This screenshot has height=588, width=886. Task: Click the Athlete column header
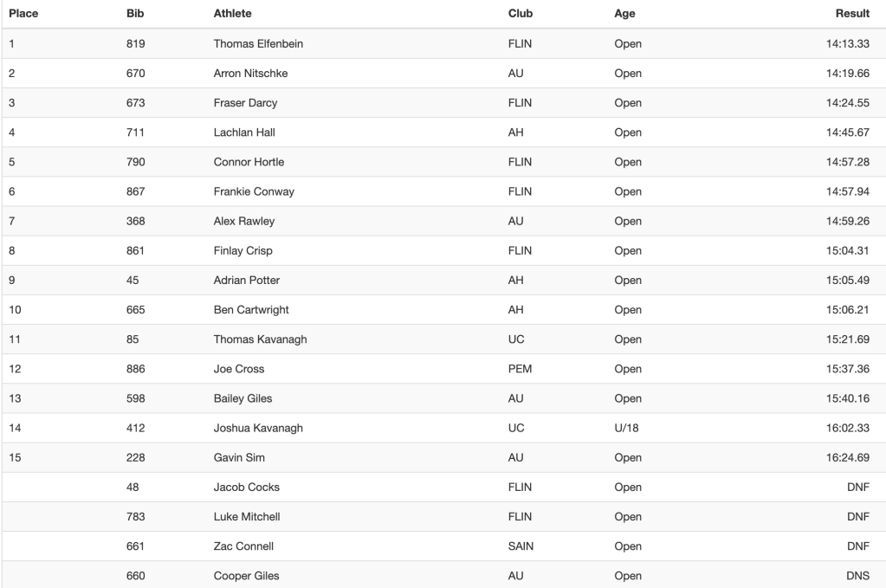[232, 14]
